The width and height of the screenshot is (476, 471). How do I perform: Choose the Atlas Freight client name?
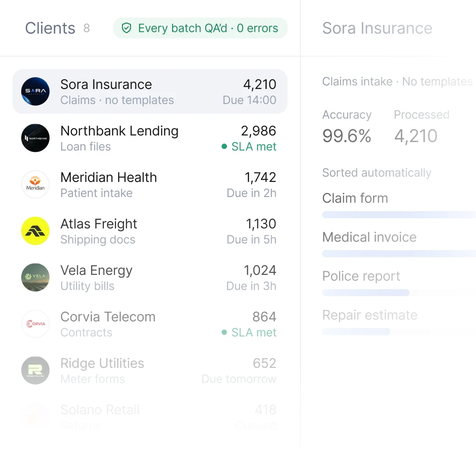pyautogui.click(x=99, y=224)
